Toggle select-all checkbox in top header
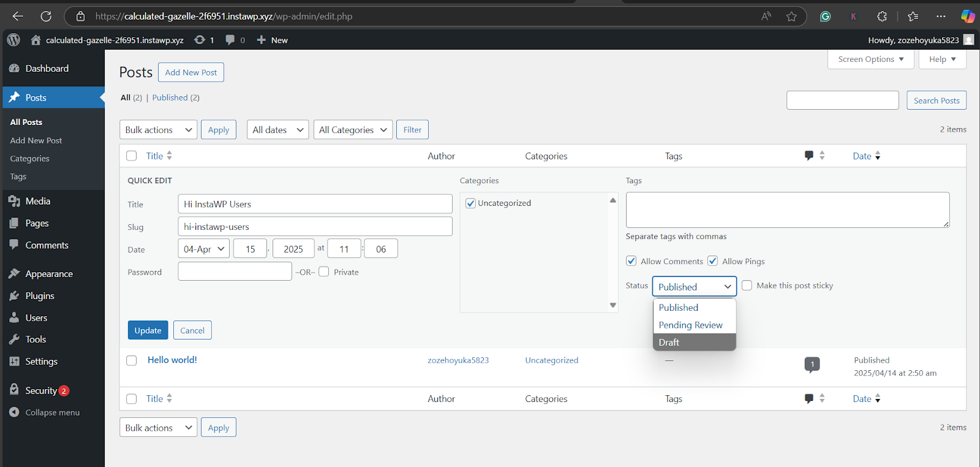Screen dimensions: 980x467 (x=131, y=156)
